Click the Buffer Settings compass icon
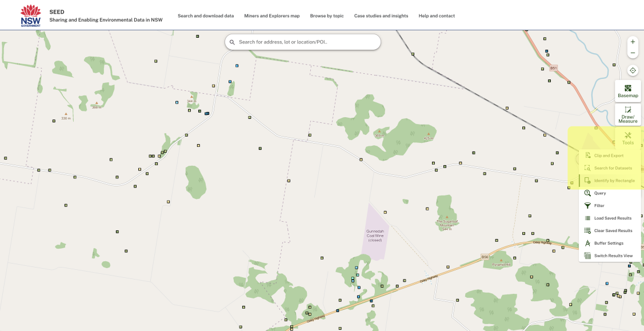Screen dimensions: 644x331 587,243
